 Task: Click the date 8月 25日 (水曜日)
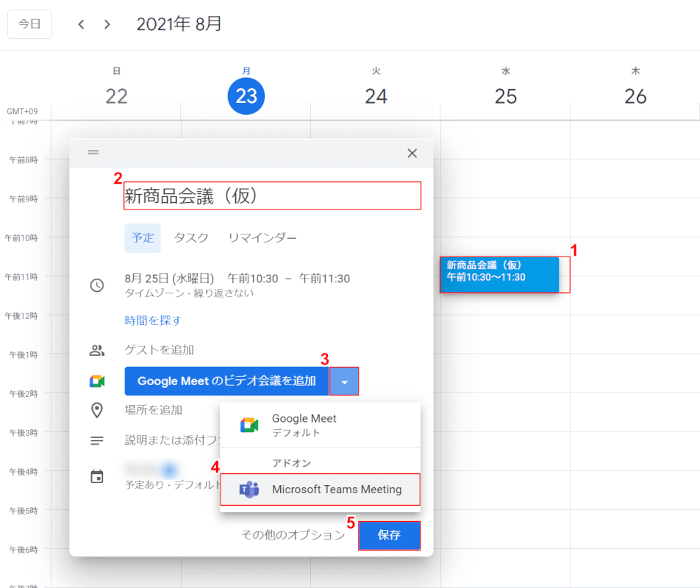click(x=169, y=279)
